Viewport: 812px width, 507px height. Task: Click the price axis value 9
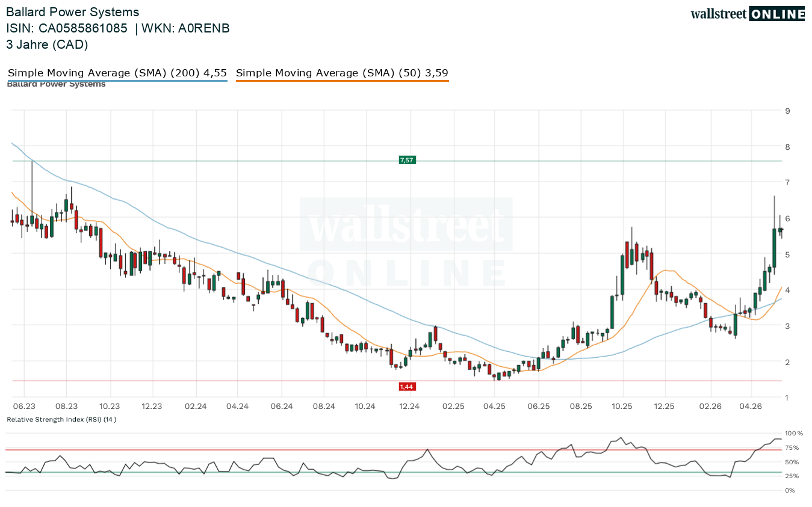click(787, 111)
